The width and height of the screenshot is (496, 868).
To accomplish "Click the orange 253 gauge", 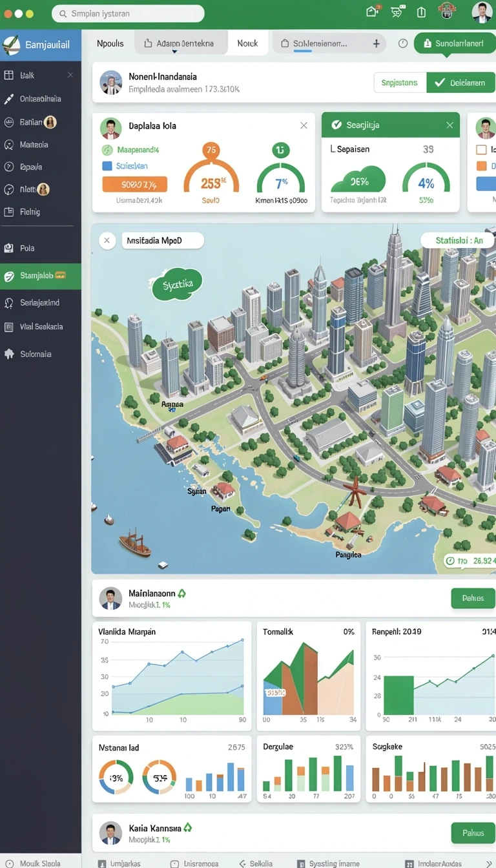I will pos(211,176).
